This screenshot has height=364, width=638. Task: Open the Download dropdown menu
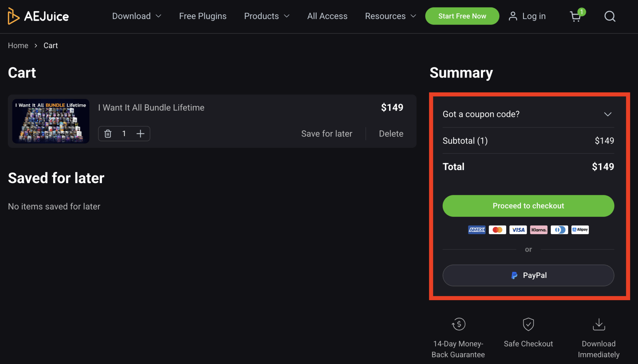click(x=136, y=16)
